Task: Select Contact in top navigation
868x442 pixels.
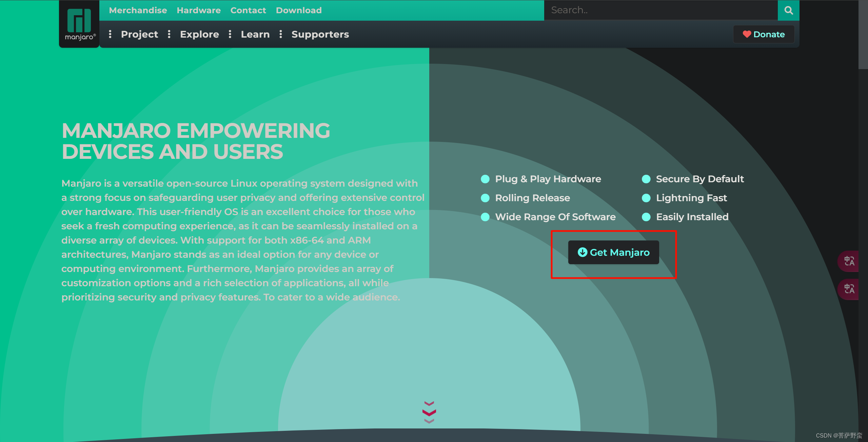Action: coord(248,10)
